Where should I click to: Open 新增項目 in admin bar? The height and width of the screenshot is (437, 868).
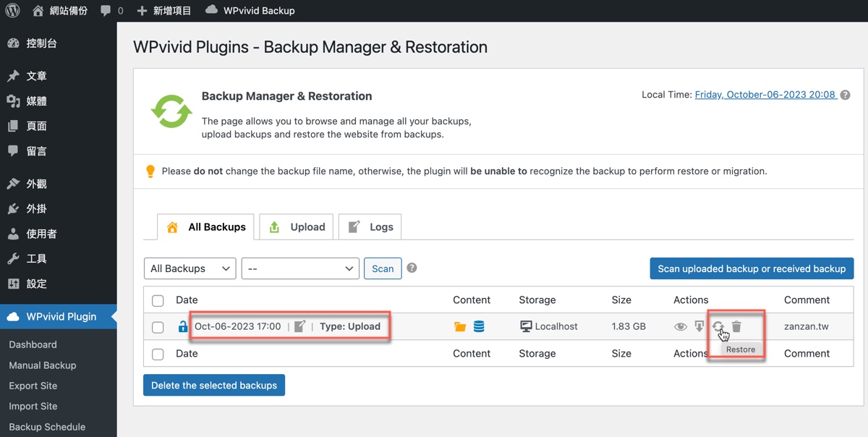click(x=164, y=11)
